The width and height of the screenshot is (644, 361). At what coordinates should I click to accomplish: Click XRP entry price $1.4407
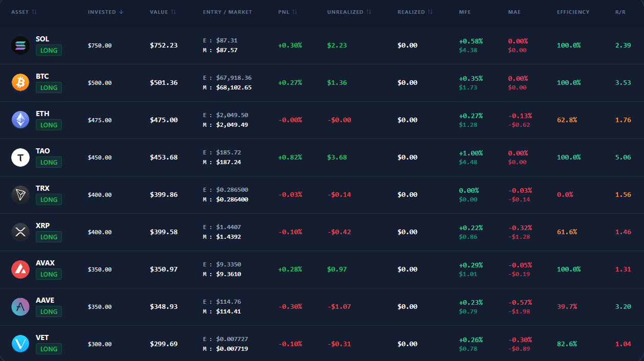[x=228, y=227]
